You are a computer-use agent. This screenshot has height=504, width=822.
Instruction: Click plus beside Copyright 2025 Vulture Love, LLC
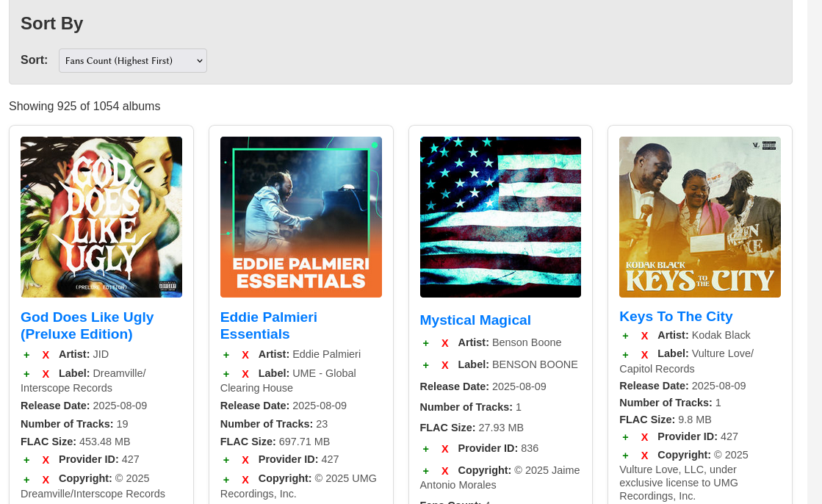coord(625,456)
